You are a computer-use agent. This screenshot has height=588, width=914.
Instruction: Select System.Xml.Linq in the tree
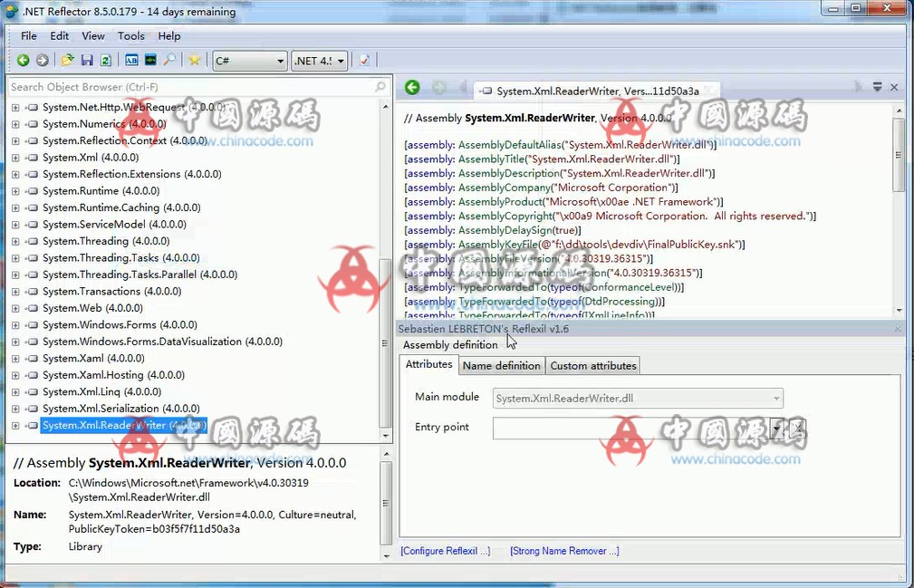[x=102, y=391]
